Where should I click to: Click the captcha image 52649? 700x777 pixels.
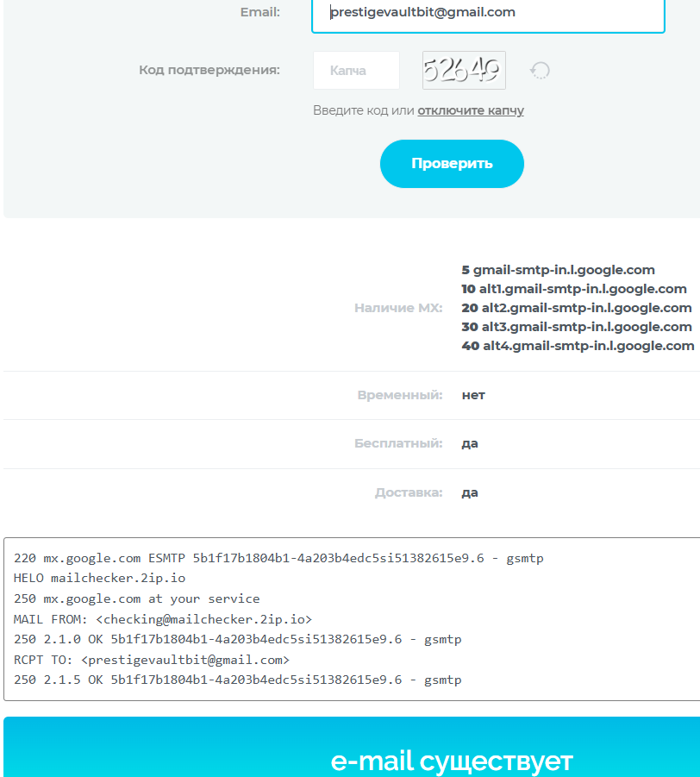464,71
